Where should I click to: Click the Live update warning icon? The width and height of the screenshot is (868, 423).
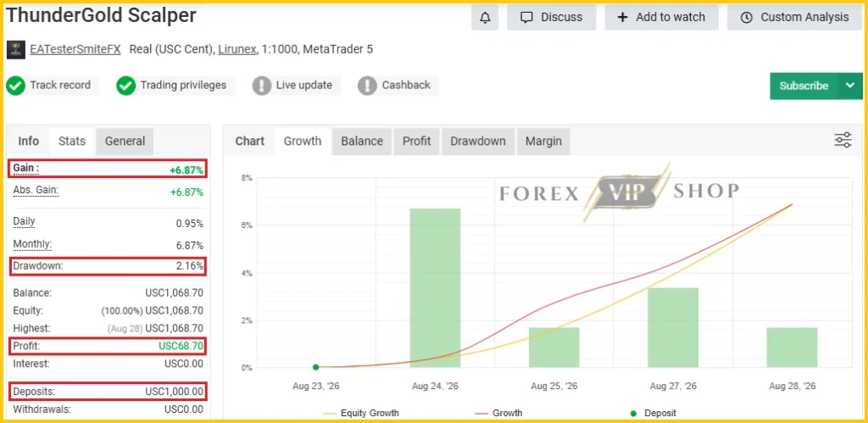261,86
